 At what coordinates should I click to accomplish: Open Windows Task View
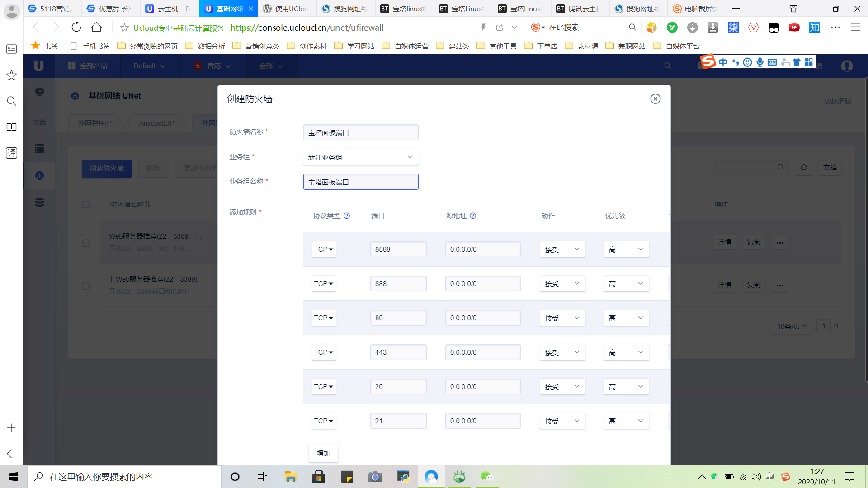pos(262,477)
